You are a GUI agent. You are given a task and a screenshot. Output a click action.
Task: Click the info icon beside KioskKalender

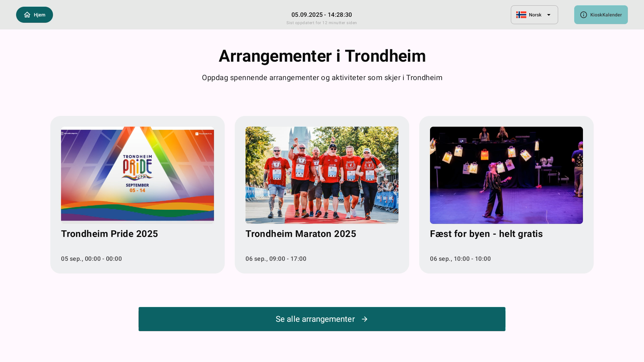pos(584,15)
